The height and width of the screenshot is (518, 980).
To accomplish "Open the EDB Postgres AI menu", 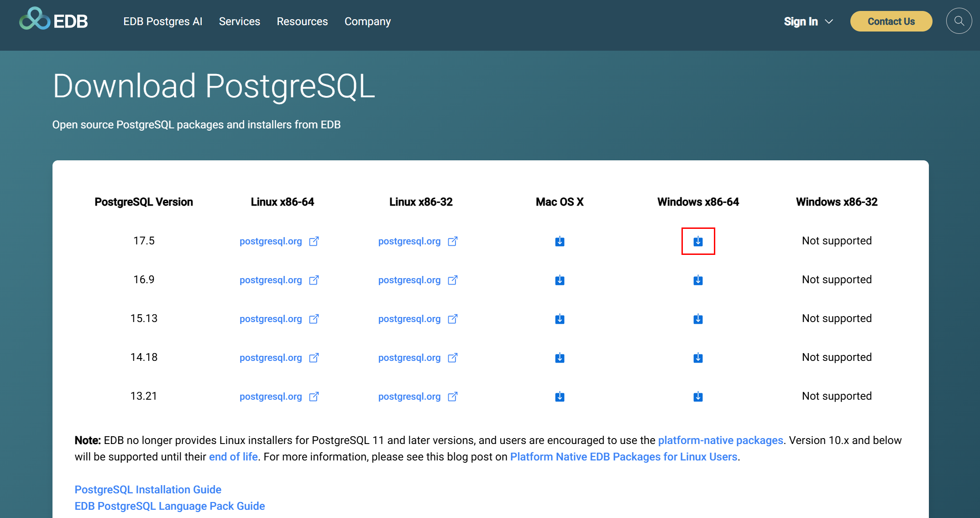I will coord(162,21).
